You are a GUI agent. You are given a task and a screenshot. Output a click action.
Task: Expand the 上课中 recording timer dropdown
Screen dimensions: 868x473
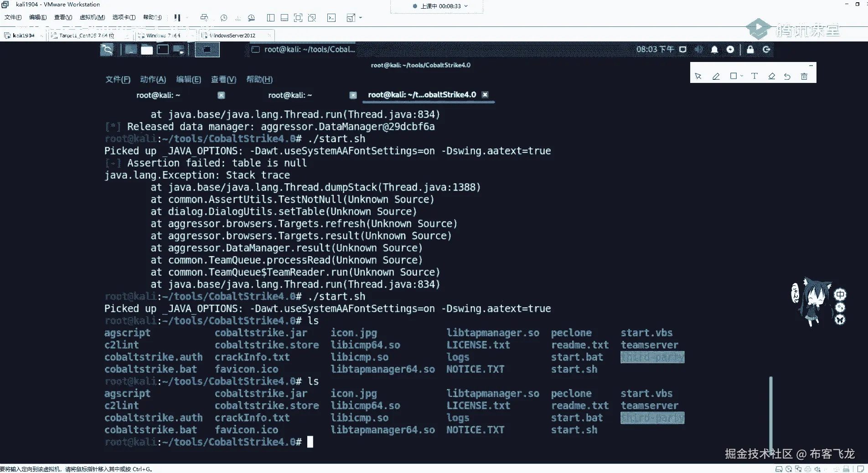pyautogui.click(x=466, y=6)
